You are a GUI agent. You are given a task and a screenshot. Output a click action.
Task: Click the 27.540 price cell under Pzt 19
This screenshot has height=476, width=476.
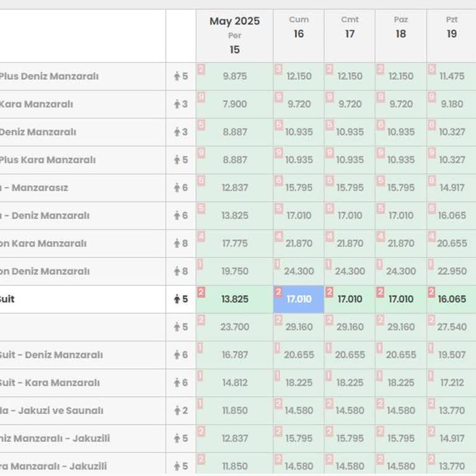[452, 327]
